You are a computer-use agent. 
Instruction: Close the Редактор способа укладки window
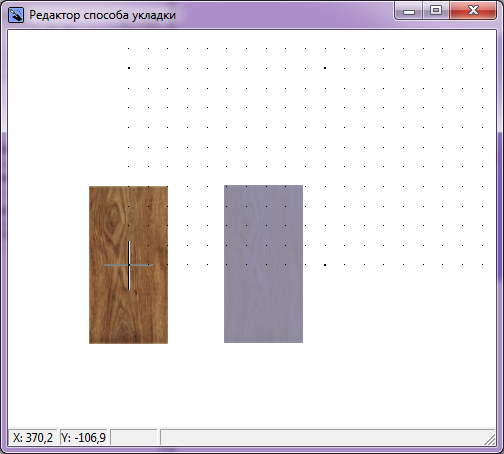473,11
